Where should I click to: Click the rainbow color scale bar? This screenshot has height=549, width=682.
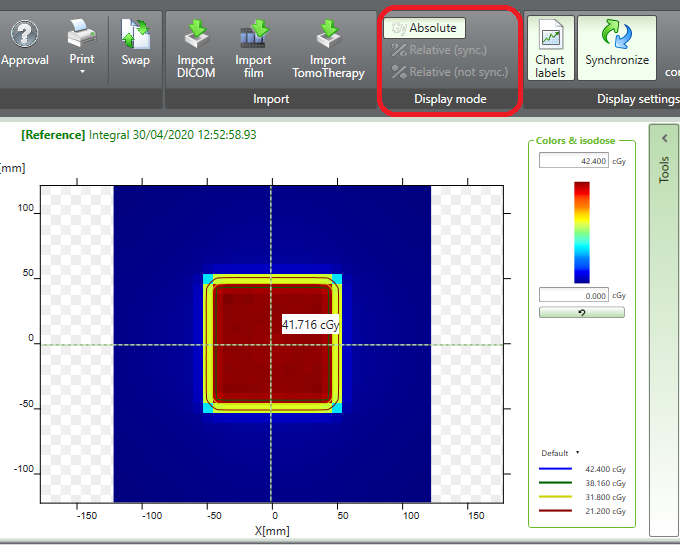(582, 232)
